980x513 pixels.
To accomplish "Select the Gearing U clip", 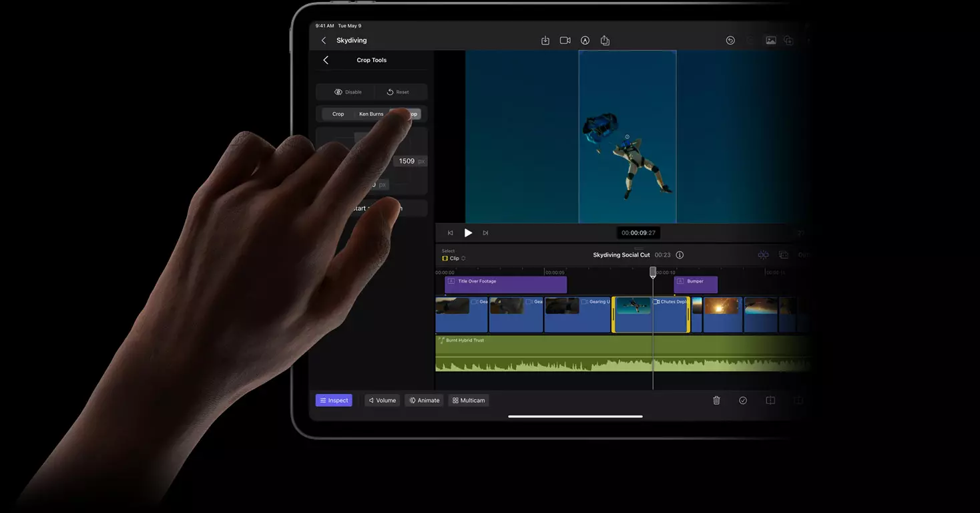I will (x=577, y=315).
